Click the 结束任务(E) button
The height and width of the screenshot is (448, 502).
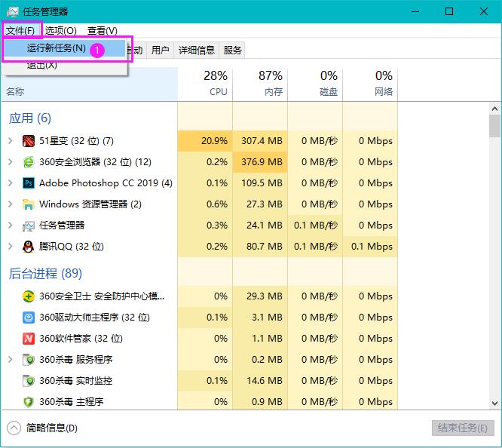(463, 428)
